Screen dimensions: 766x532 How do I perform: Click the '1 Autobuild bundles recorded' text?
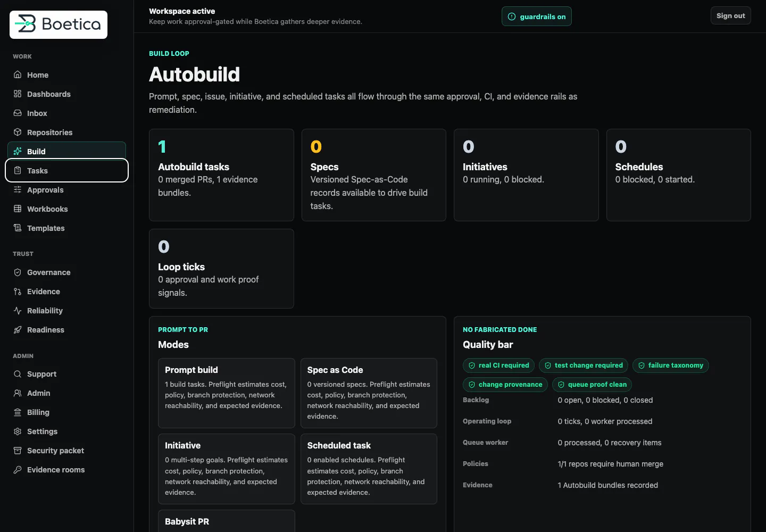[608, 485]
